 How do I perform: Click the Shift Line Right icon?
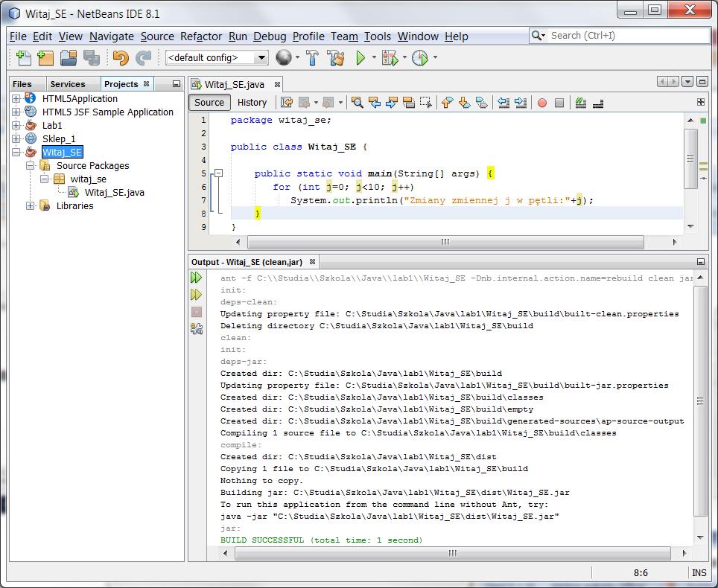pyautogui.click(x=521, y=103)
